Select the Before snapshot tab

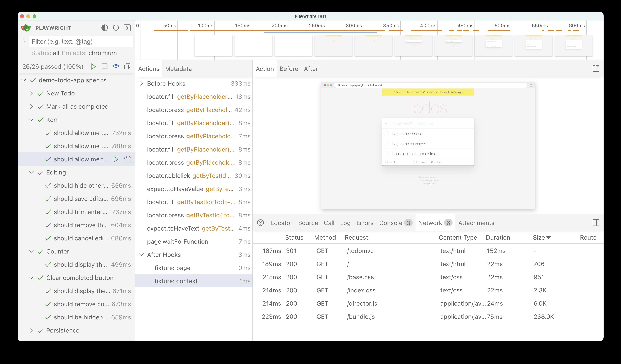[x=289, y=69]
